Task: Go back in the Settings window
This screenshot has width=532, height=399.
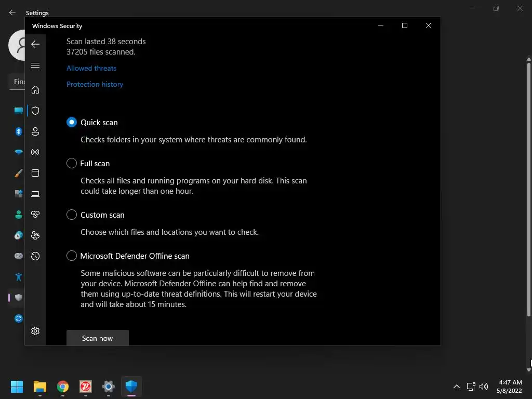Action: [x=12, y=12]
